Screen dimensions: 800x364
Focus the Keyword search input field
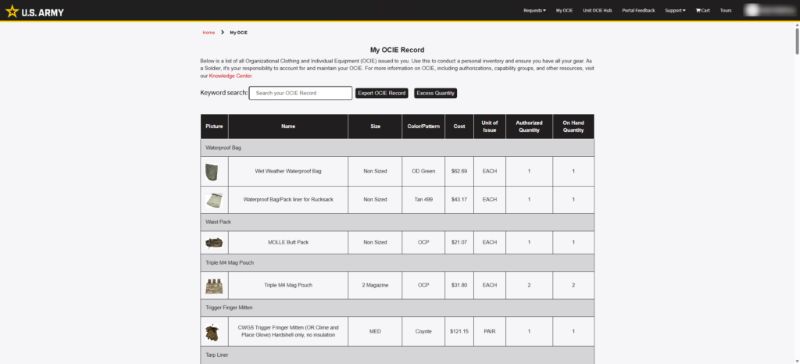301,93
